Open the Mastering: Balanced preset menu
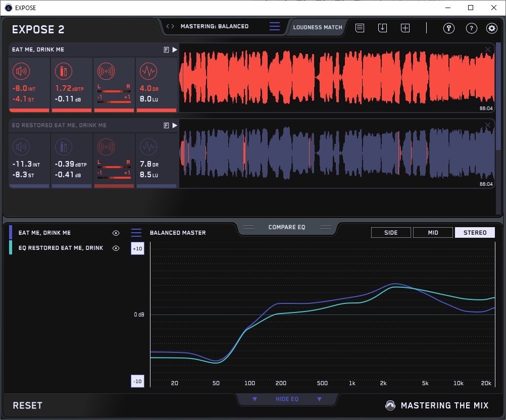This screenshot has width=506, height=420. pyautogui.click(x=274, y=27)
